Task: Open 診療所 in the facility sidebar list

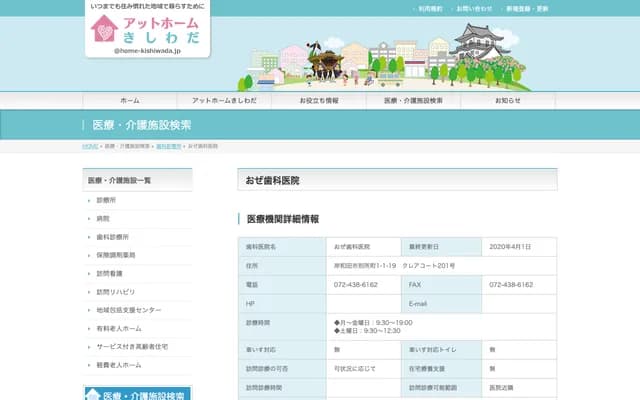Action: pos(107,200)
